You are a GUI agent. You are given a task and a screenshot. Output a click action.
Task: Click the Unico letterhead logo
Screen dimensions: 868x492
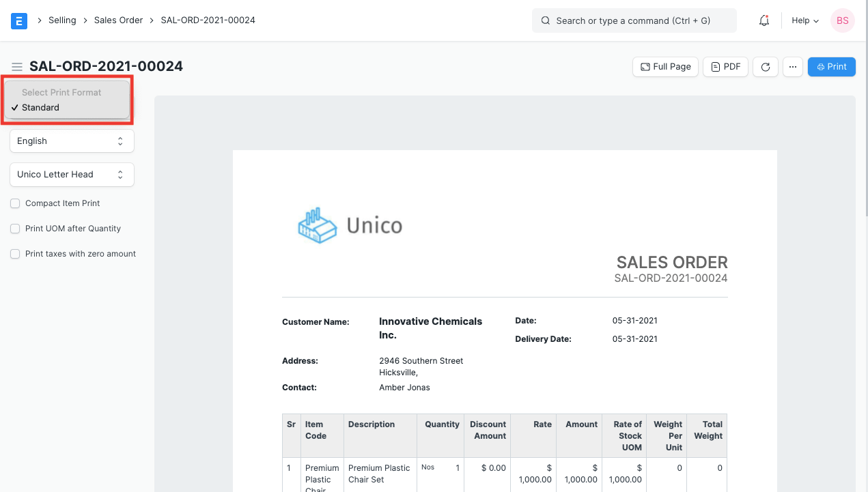point(350,225)
